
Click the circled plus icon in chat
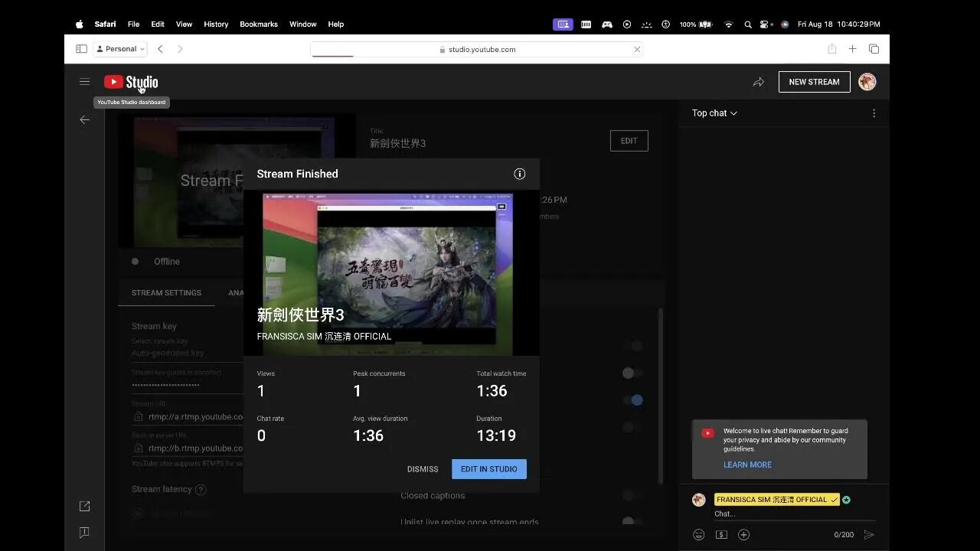(743, 535)
